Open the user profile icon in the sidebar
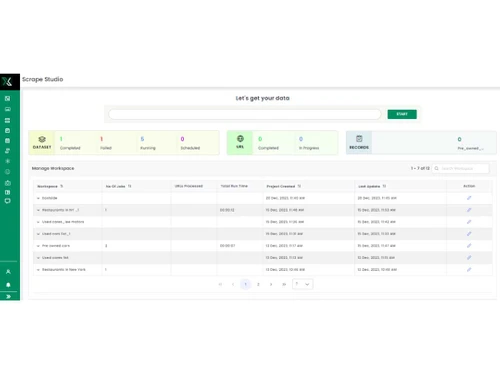The width and height of the screenshot is (500, 375). point(8,272)
